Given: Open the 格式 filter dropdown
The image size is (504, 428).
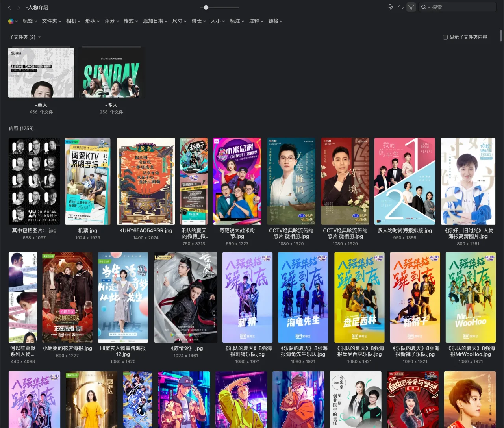Looking at the screenshot, I should point(131,21).
